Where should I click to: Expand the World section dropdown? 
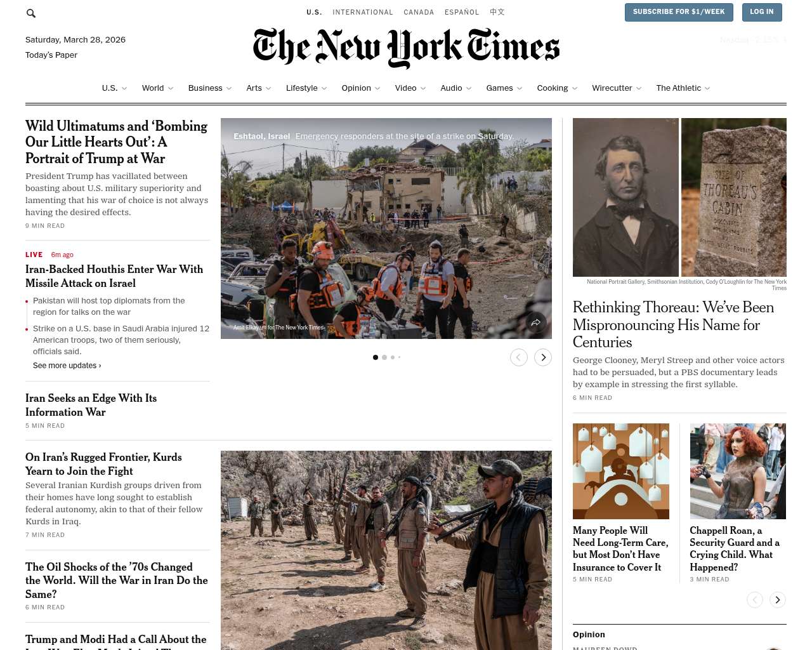point(171,88)
